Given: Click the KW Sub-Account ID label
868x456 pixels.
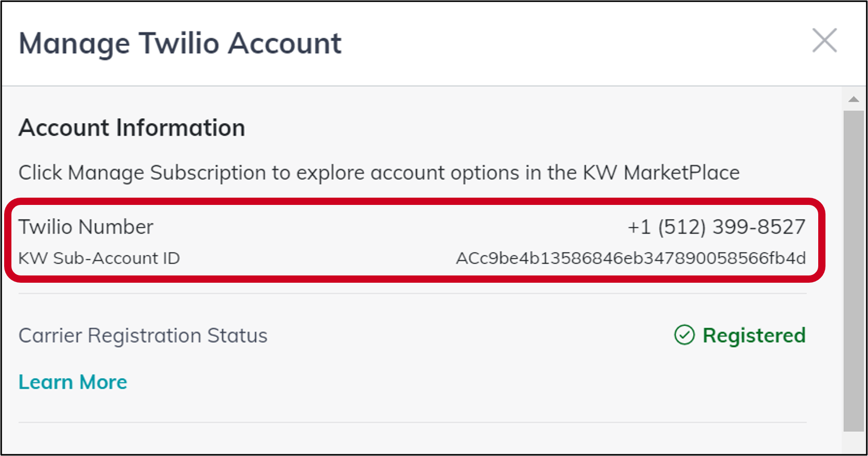Looking at the screenshot, I should (x=99, y=258).
